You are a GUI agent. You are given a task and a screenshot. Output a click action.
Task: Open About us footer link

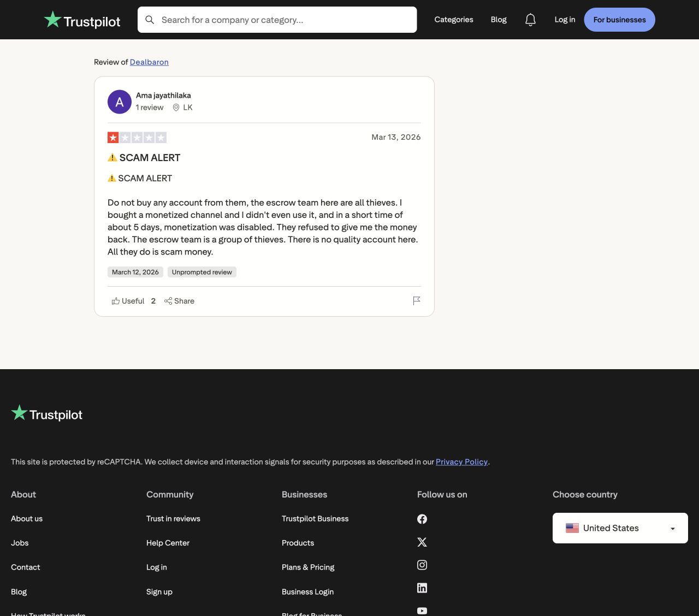point(27,519)
